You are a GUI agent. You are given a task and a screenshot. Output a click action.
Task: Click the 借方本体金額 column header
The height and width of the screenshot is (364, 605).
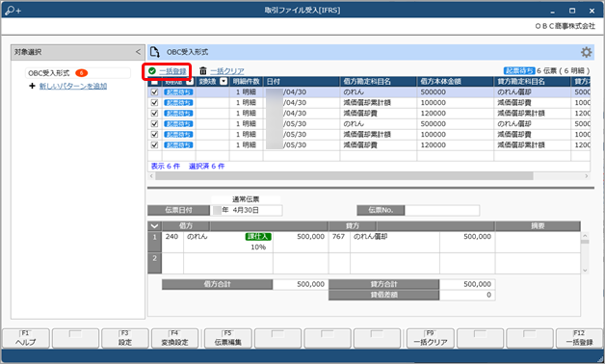456,82
